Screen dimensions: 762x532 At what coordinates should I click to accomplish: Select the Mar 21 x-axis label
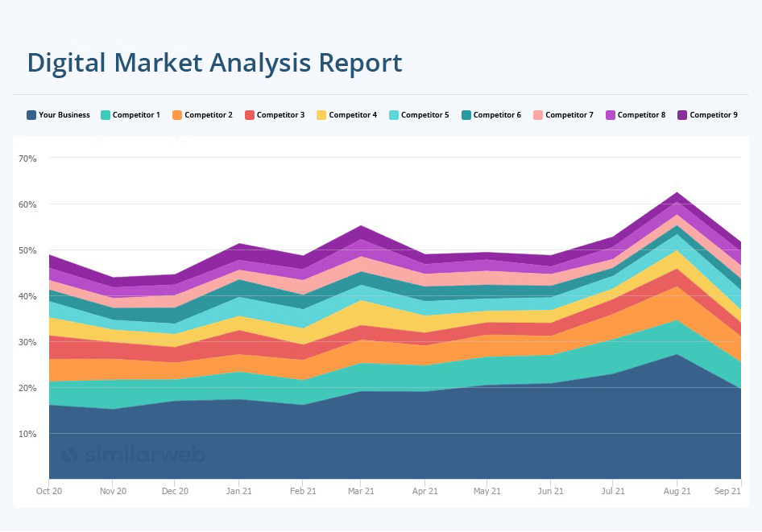[361, 491]
